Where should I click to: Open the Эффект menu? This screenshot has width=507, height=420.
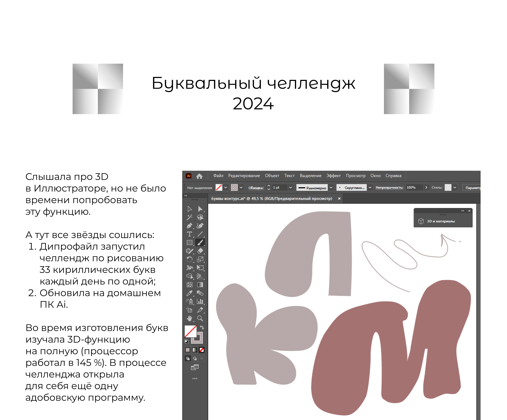[333, 176]
